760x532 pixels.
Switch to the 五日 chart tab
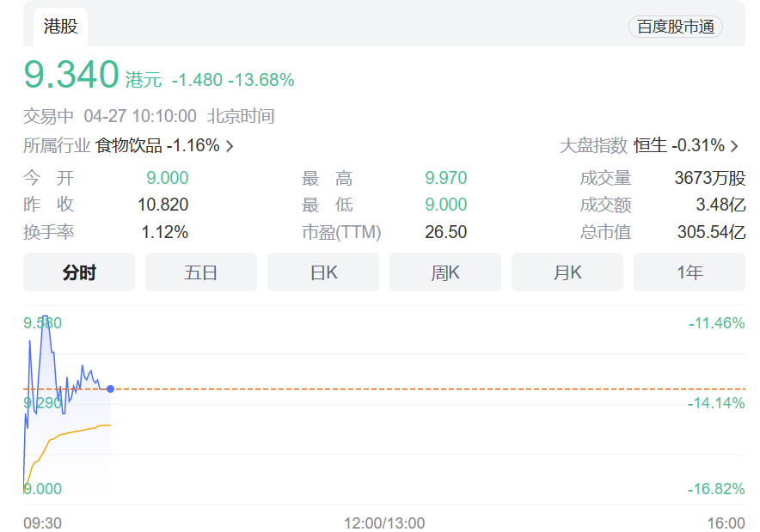[x=201, y=272]
